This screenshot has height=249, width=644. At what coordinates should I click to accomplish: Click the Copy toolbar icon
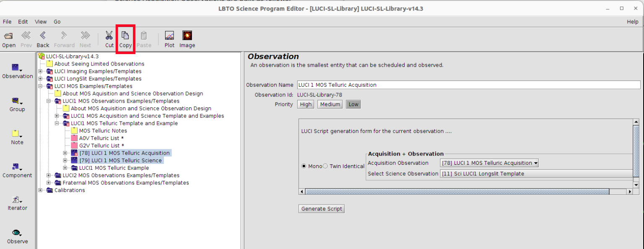pos(125,36)
